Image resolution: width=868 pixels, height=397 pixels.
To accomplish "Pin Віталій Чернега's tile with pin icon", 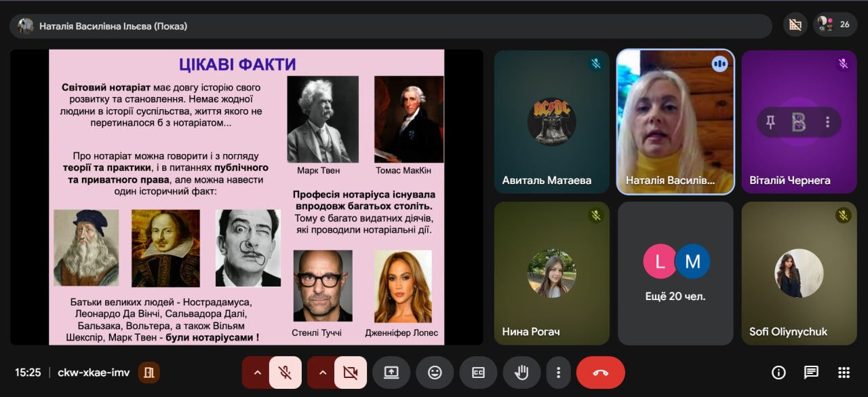I will click(x=770, y=122).
